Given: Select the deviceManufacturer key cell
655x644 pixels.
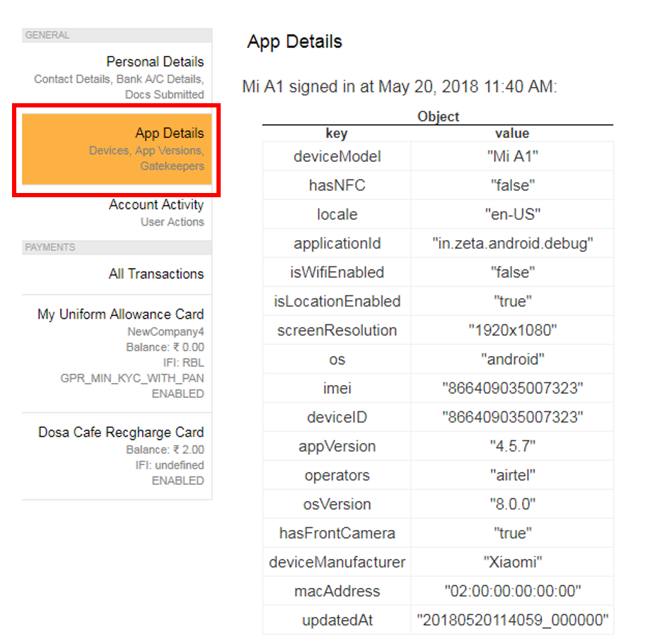Looking at the screenshot, I should (x=337, y=563).
